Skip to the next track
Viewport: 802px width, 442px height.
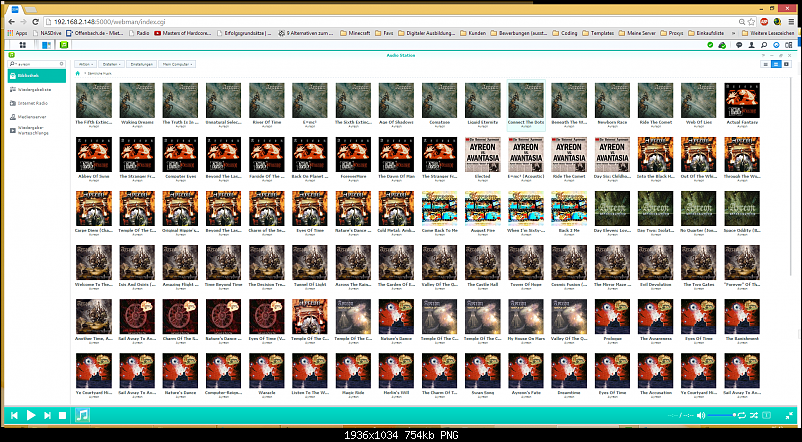(47, 415)
